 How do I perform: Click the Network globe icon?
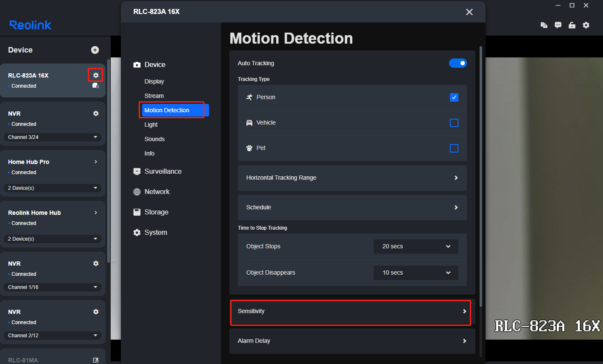137,192
